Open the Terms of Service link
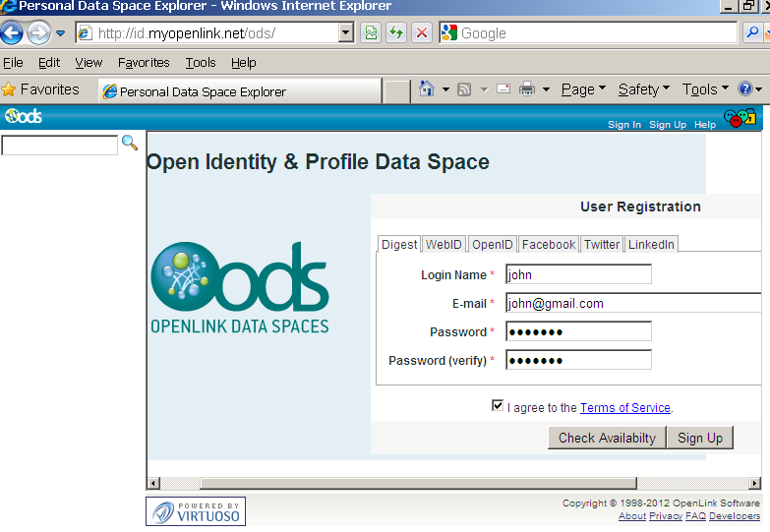770x532 pixels. coord(624,408)
